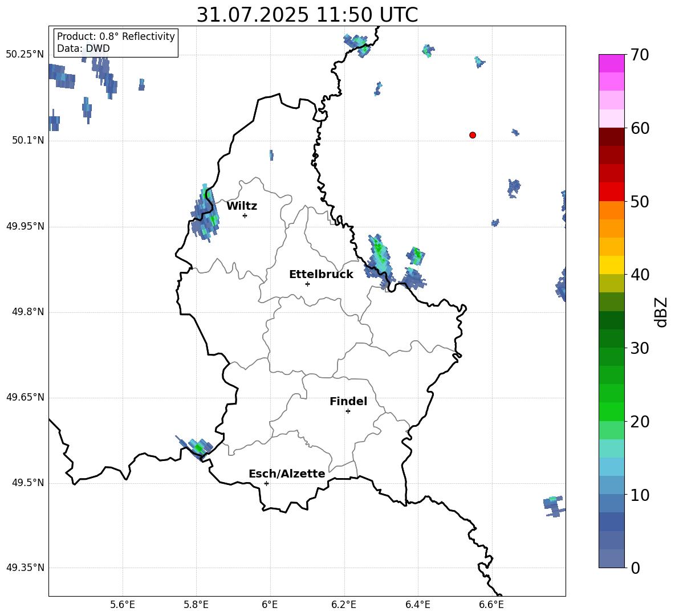This screenshot has width=675, height=616.
Task: Select the Wiltz city label
Action: 242,206
